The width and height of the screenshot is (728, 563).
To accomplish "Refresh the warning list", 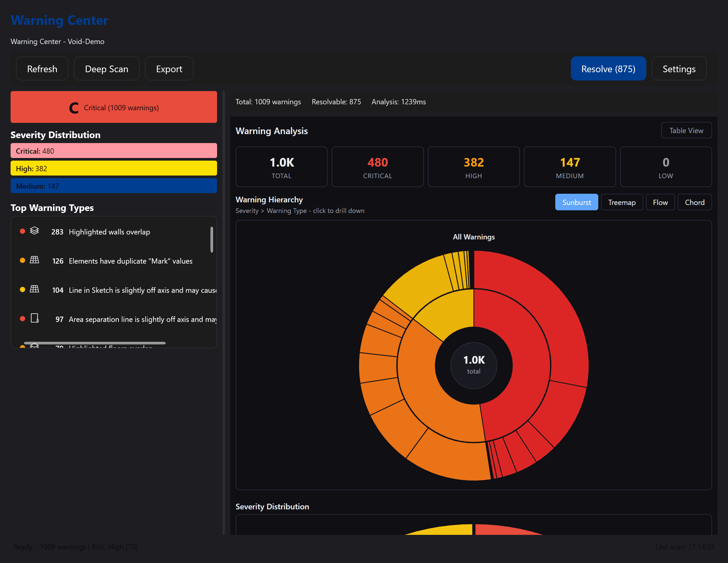I will [x=42, y=69].
